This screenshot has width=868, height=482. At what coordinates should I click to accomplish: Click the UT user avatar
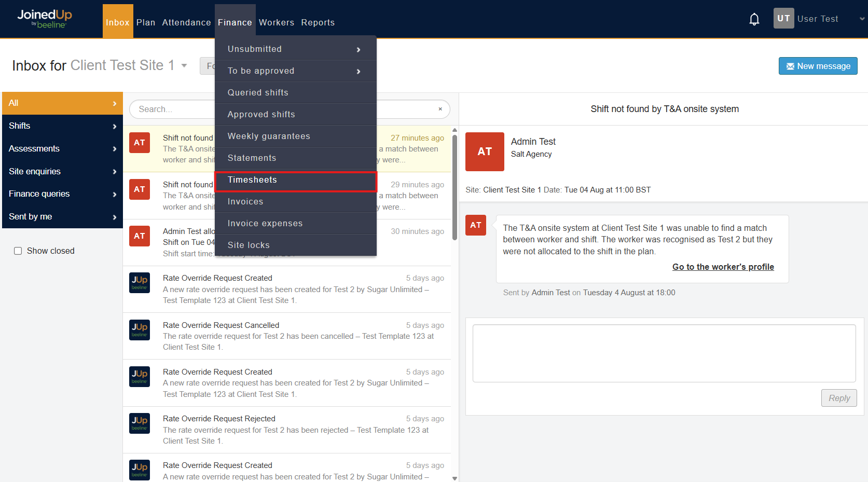coord(783,18)
